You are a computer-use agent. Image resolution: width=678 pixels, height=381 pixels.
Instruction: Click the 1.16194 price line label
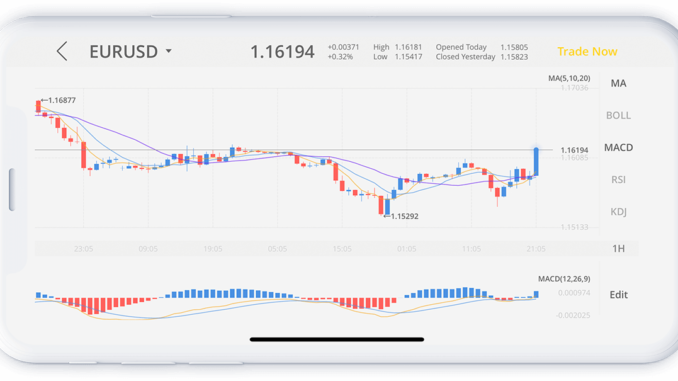tap(574, 150)
